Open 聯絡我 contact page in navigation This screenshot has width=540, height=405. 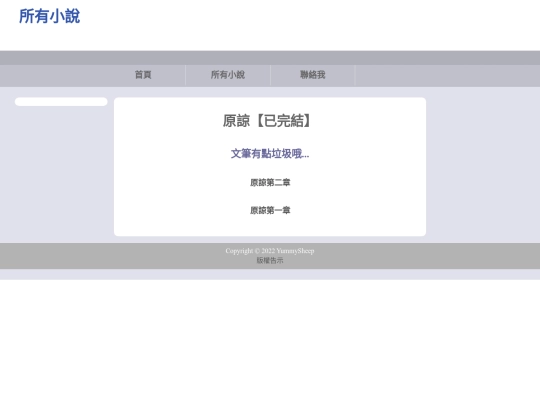(x=313, y=75)
